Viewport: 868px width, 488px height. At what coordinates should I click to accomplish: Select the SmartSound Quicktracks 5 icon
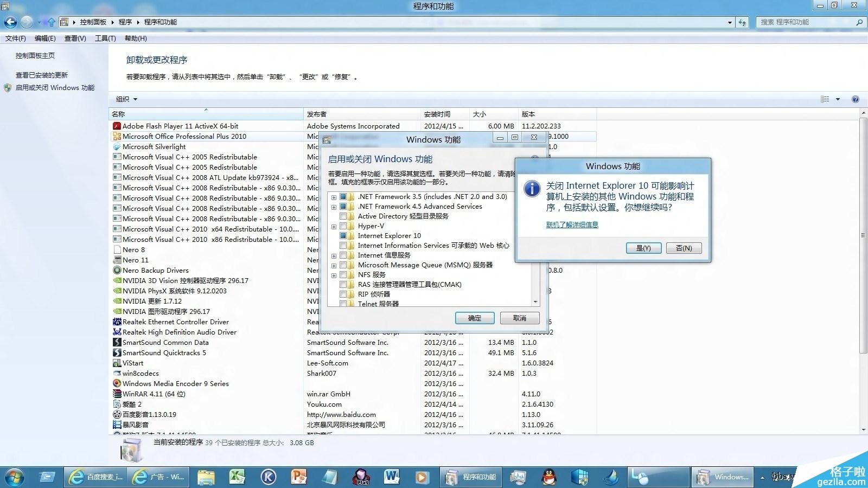[117, 352]
